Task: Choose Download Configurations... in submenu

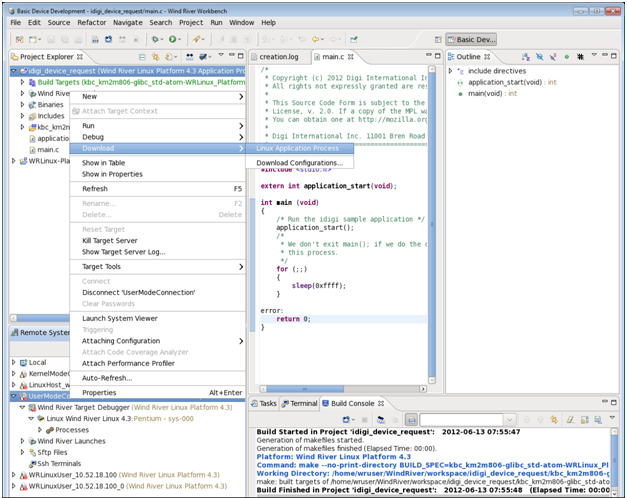Action: (299, 163)
